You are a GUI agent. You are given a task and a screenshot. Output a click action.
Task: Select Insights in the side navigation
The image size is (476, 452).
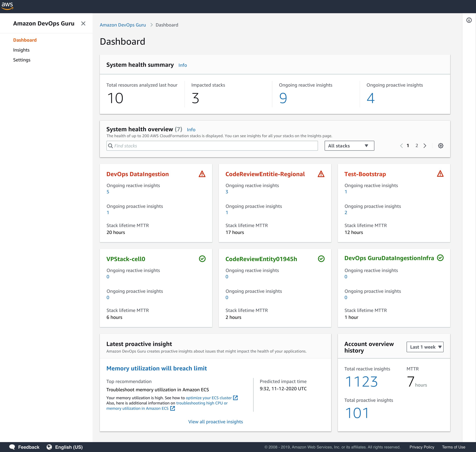coord(21,50)
